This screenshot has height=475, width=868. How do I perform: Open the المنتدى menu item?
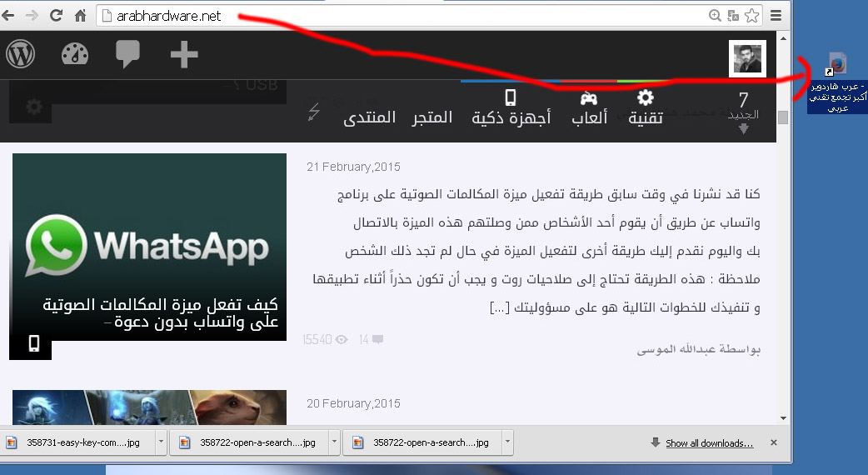point(369,117)
